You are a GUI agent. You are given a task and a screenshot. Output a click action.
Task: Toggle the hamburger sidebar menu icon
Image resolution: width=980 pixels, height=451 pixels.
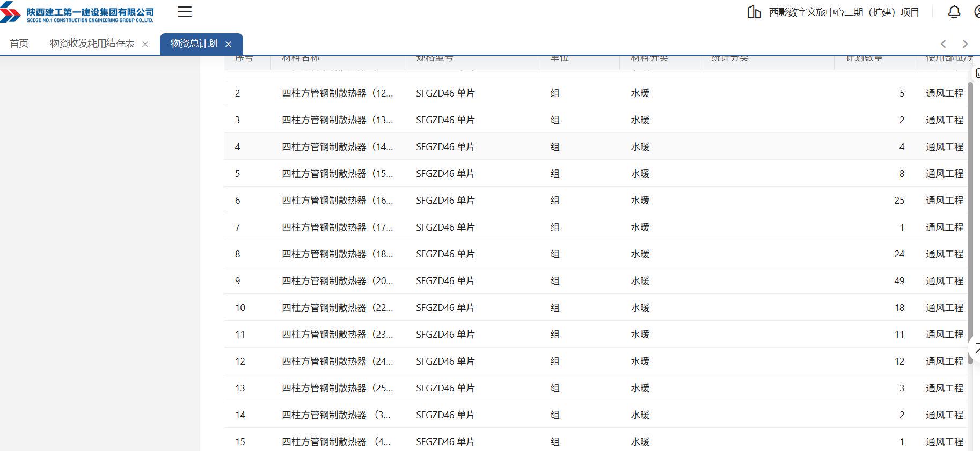click(x=185, y=12)
